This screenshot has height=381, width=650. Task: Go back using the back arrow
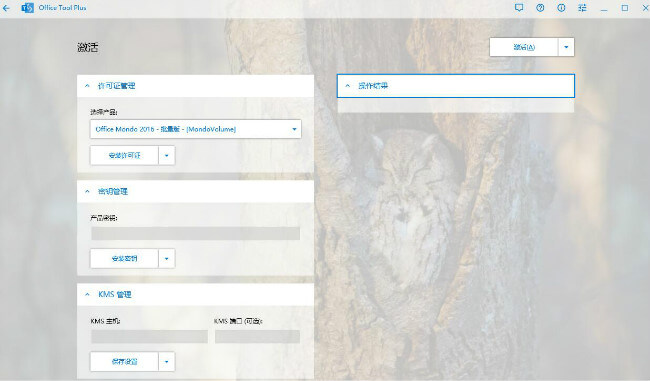point(6,8)
